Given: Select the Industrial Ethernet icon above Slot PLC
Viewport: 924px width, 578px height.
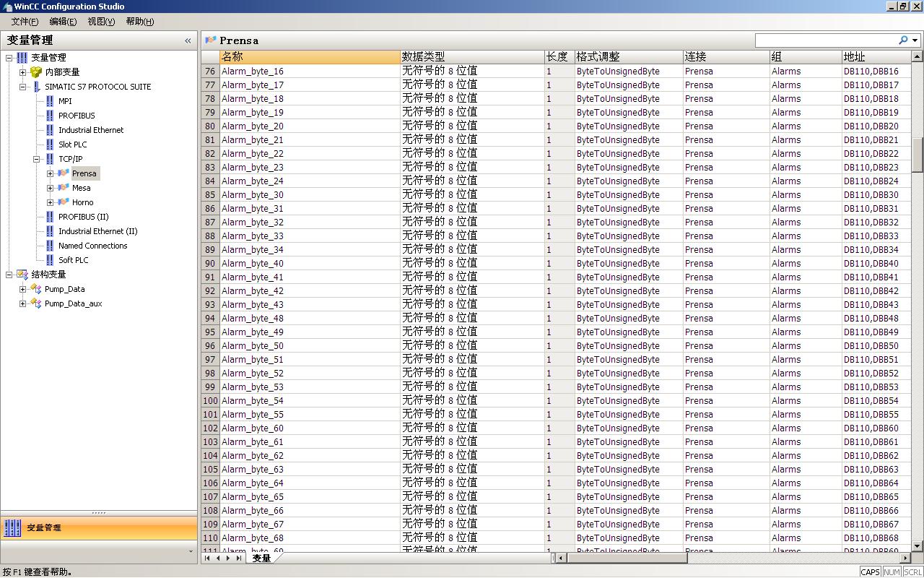Looking at the screenshot, I should pyautogui.click(x=50, y=130).
